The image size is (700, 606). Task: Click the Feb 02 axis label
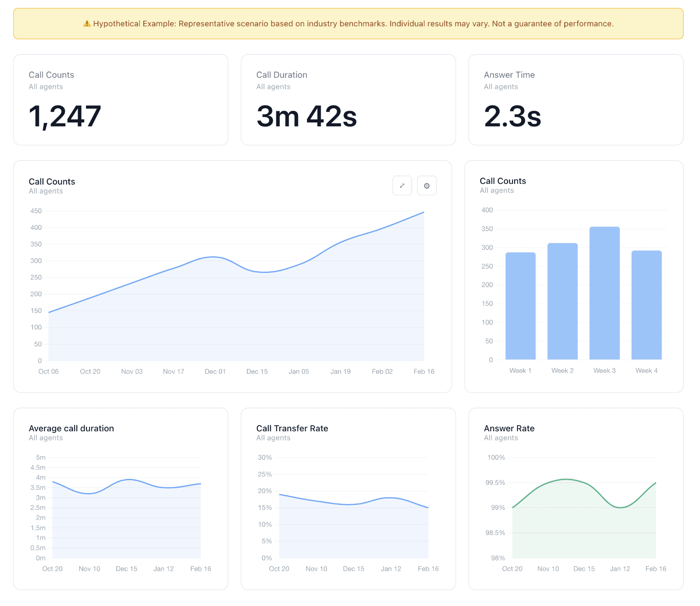click(382, 372)
